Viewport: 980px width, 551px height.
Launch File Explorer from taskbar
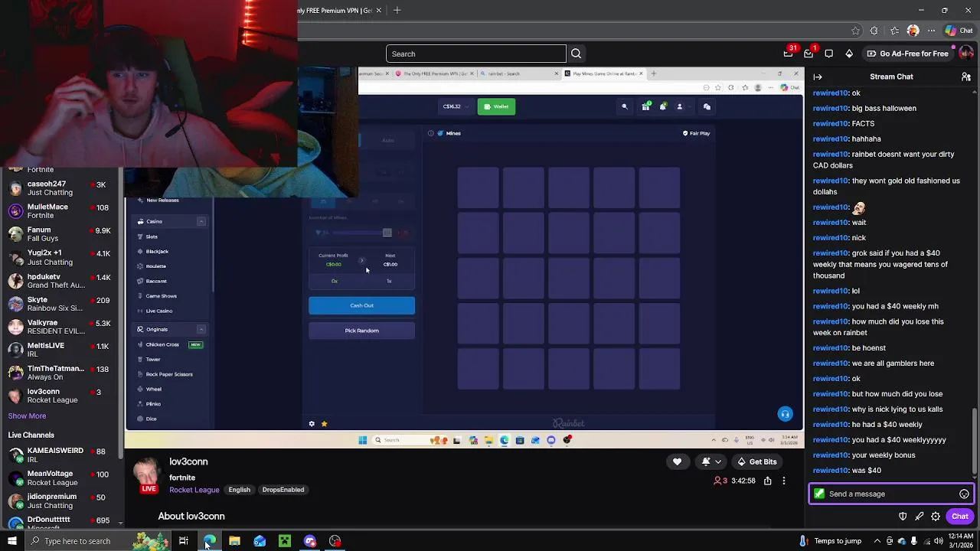pos(234,541)
